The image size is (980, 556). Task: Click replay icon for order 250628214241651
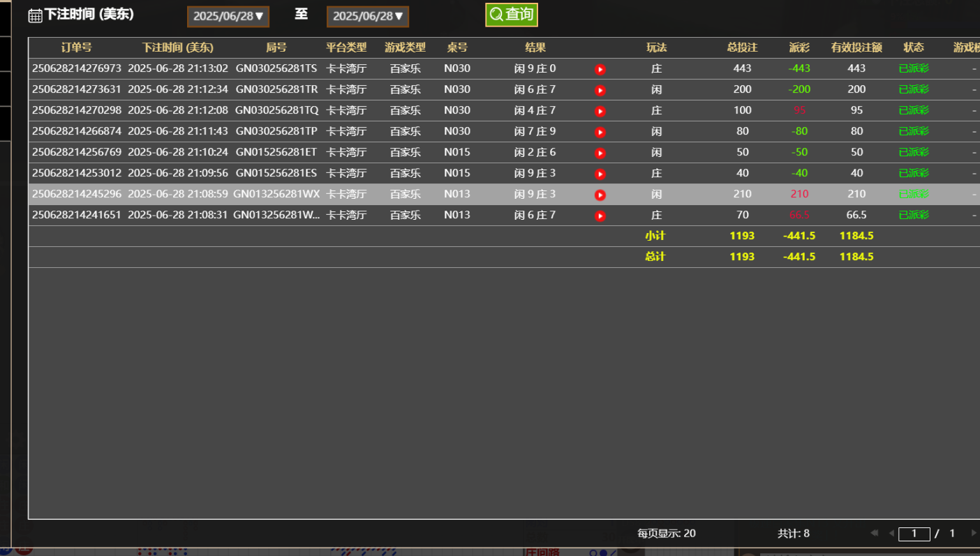600,216
